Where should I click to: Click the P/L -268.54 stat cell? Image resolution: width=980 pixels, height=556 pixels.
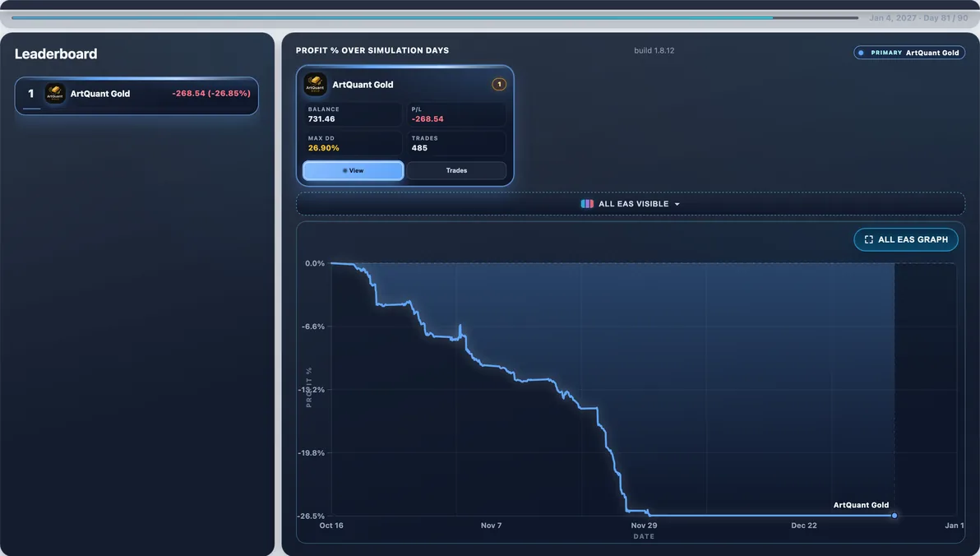pos(457,114)
